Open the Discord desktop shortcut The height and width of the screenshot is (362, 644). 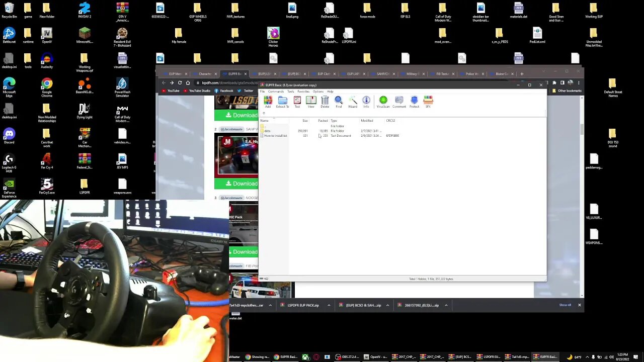click(x=9, y=136)
